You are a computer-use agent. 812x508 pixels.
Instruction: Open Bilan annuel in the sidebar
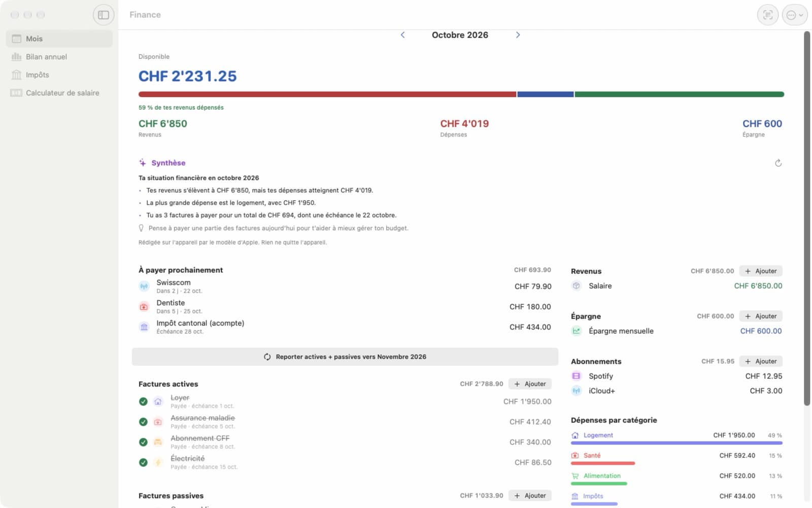click(59, 57)
